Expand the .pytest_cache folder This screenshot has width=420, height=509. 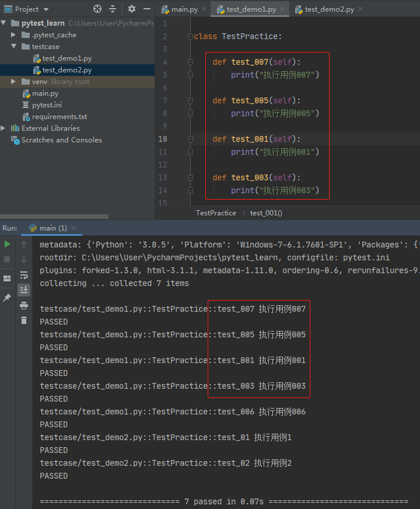(x=13, y=35)
